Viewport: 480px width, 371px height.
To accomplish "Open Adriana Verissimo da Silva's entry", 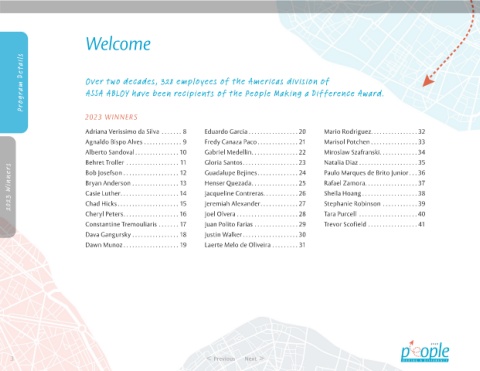I will 136,132.
